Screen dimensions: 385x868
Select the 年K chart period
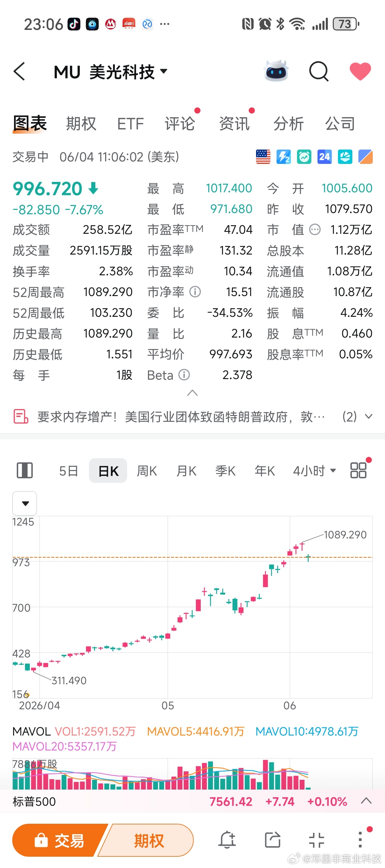click(265, 471)
